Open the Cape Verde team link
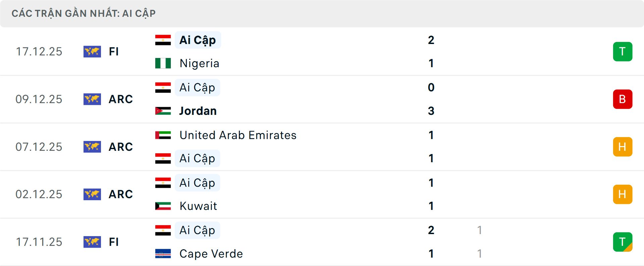 coord(211,254)
